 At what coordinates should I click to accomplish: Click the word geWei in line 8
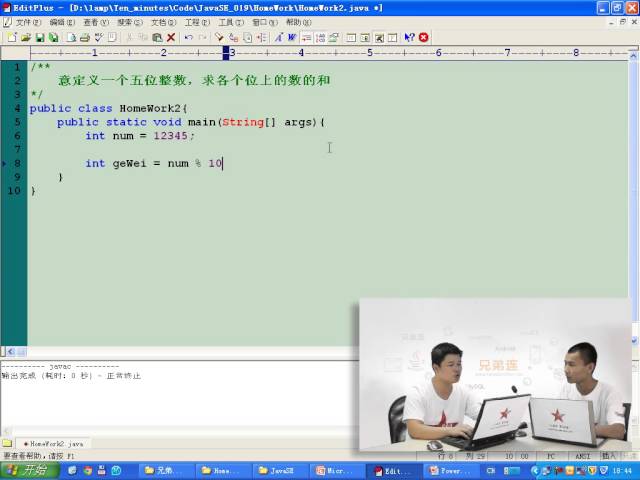[x=129, y=163]
